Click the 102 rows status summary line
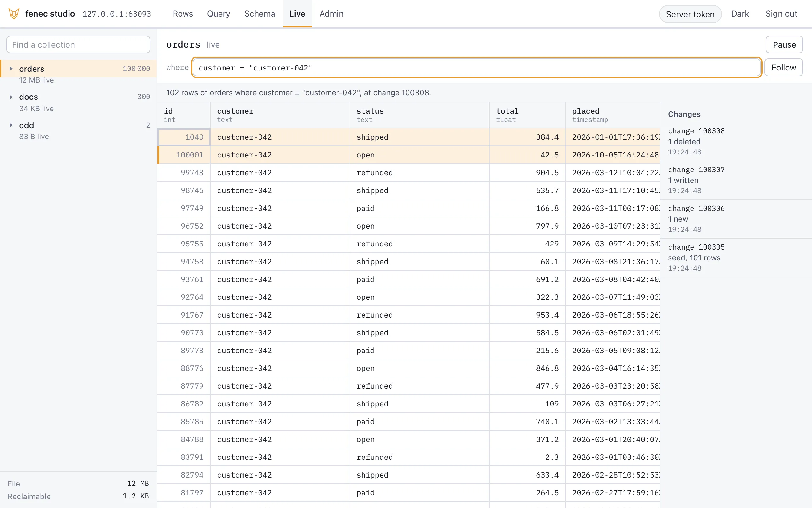 coord(298,93)
